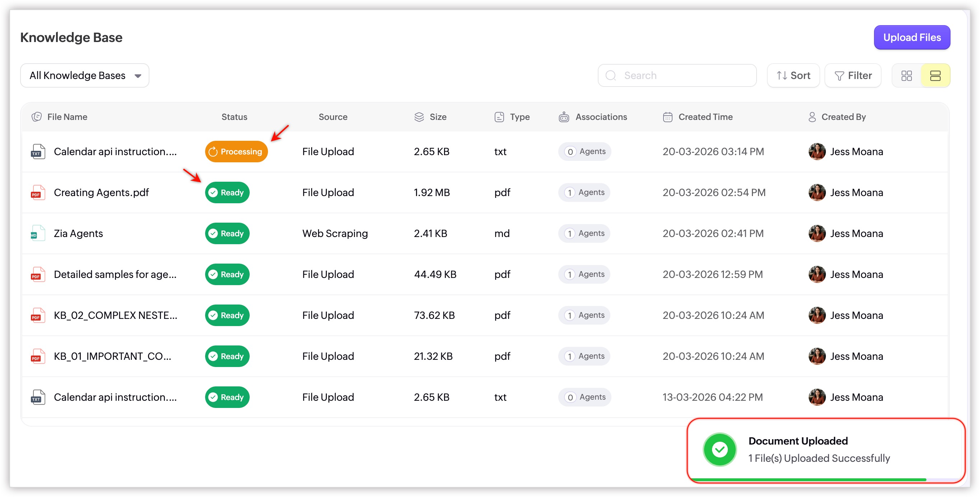Click the toast notification progress bar
The height and width of the screenshot is (497, 980).
click(808, 479)
